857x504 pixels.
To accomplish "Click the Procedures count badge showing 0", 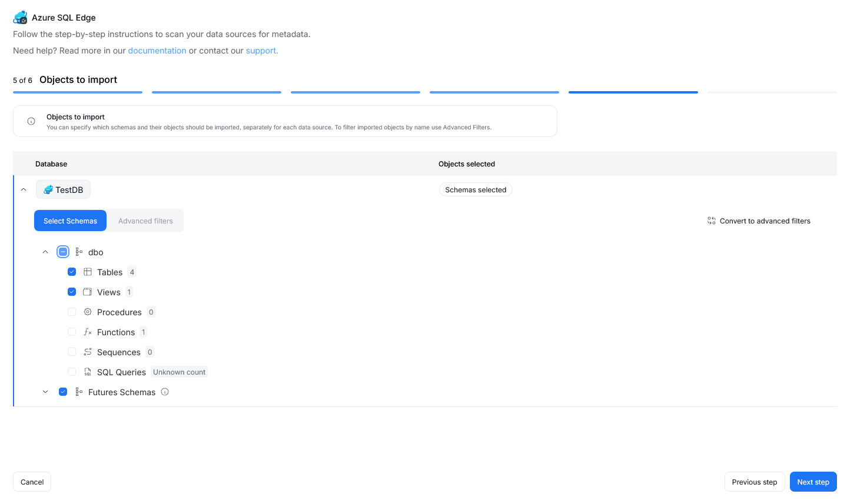I will click(x=151, y=312).
